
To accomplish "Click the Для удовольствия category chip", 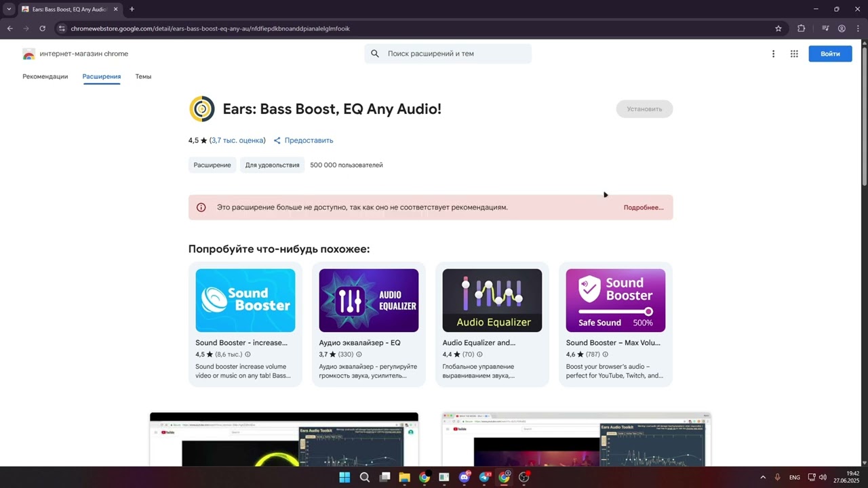I will pyautogui.click(x=272, y=165).
